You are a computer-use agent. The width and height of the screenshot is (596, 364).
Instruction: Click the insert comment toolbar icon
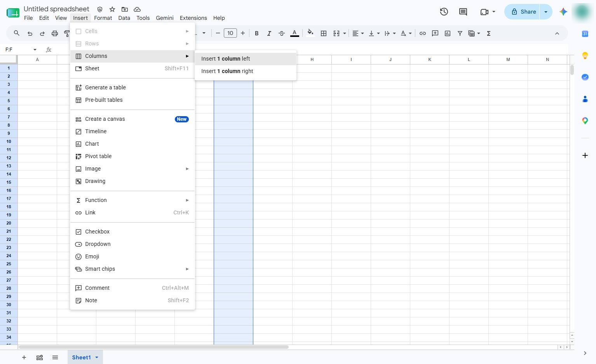tap(435, 33)
